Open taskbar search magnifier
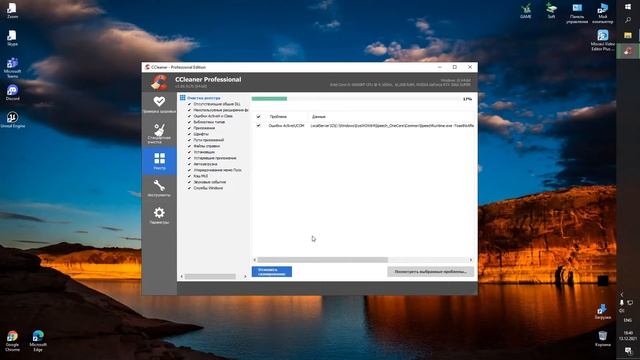This screenshot has width=640, height=360. [628, 20]
